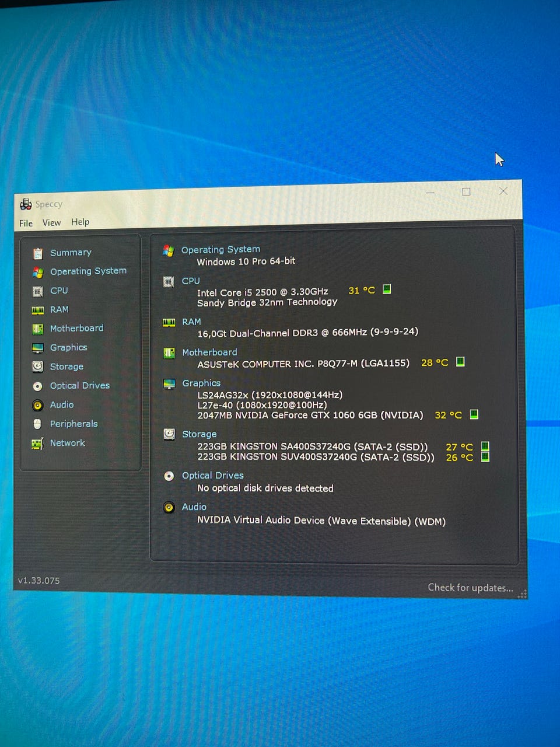Click the Motherboard icon in sidebar

pyautogui.click(x=38, y=329)
